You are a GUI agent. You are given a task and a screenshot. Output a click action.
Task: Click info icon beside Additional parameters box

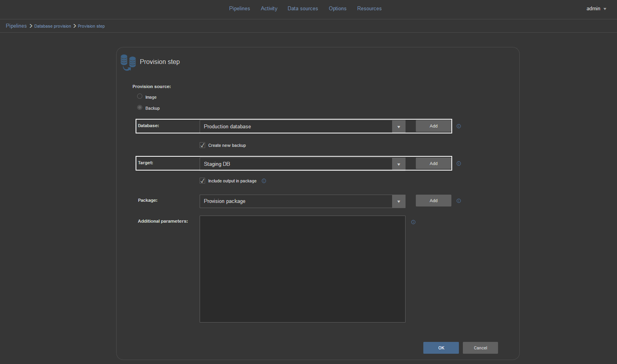point(413,222)
